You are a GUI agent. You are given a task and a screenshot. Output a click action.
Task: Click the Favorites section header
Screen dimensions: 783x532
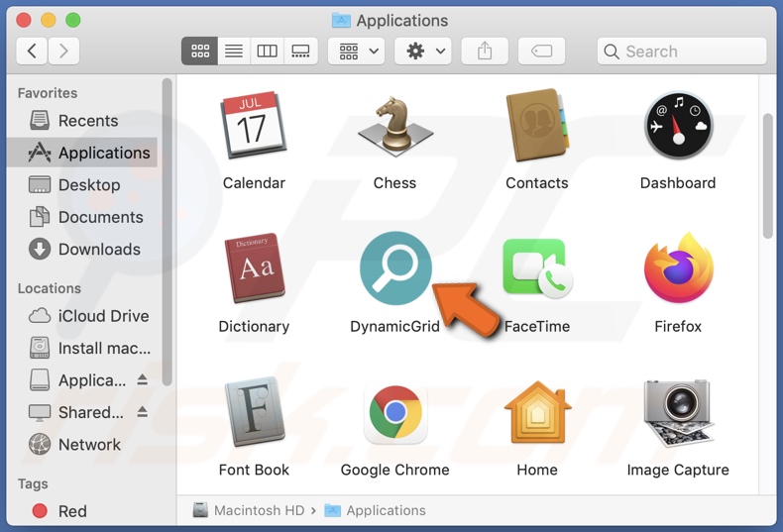click(x=48, y=93)
